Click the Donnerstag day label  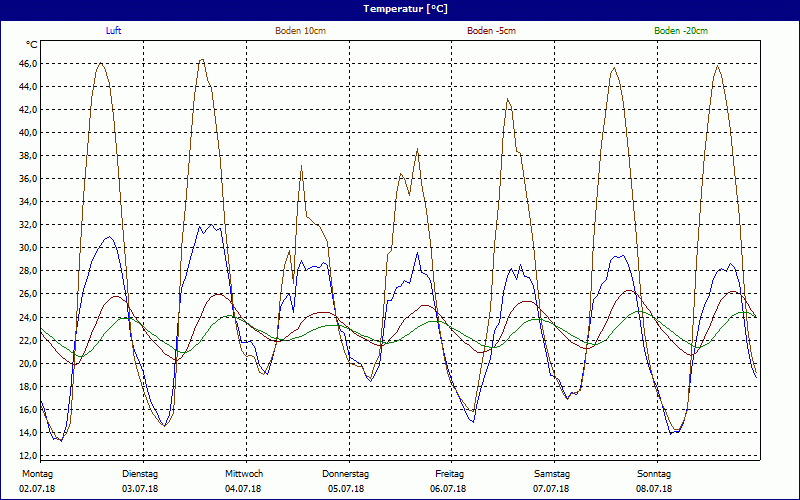(346, 473)
